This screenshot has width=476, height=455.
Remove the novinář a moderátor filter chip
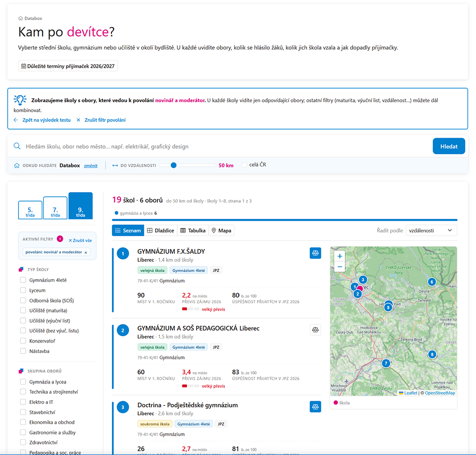86,252
